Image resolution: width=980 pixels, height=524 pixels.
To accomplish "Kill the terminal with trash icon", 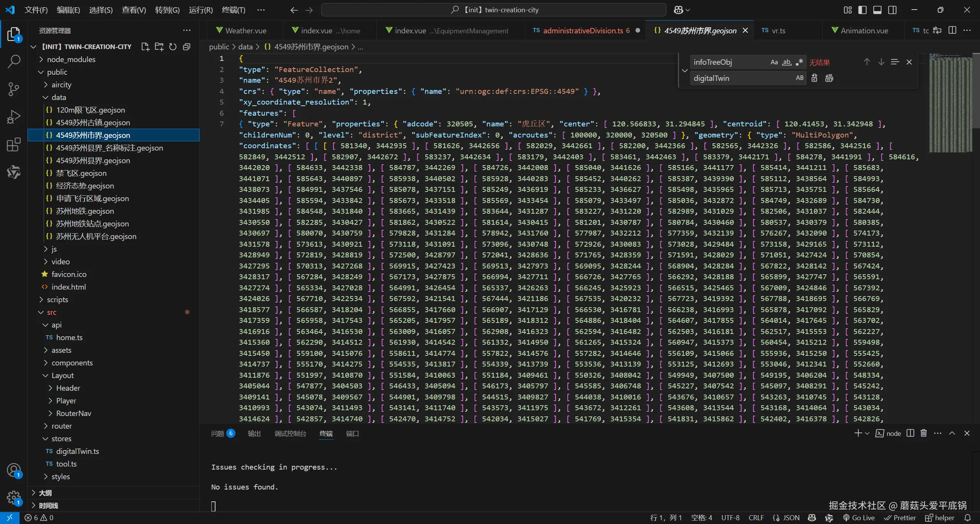I will tap(924, 433).
